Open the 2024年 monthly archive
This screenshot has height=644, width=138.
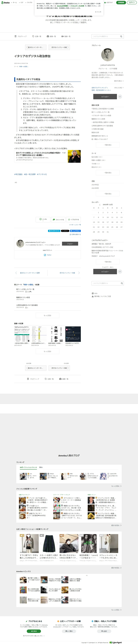(95, 185)
